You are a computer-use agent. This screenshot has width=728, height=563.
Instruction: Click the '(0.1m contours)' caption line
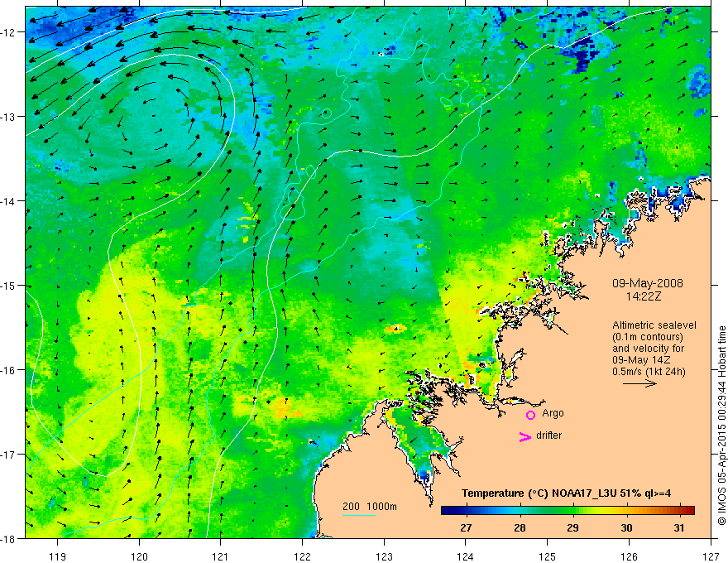[x=648, y=337]
